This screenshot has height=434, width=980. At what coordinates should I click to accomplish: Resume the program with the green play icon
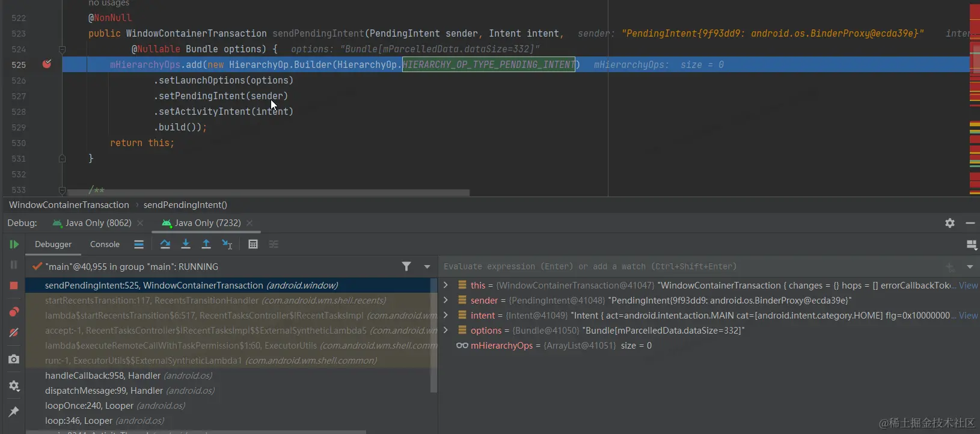[x=14, y=245]
